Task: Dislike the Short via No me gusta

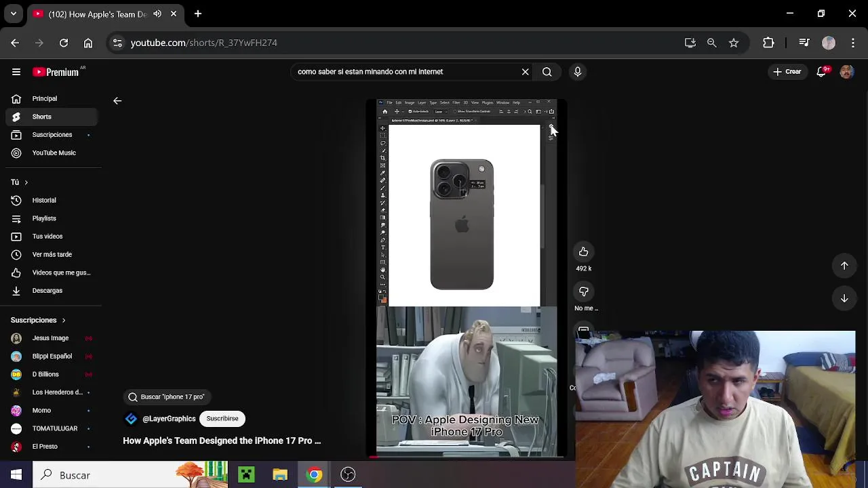Action: (x=583, y=291)
